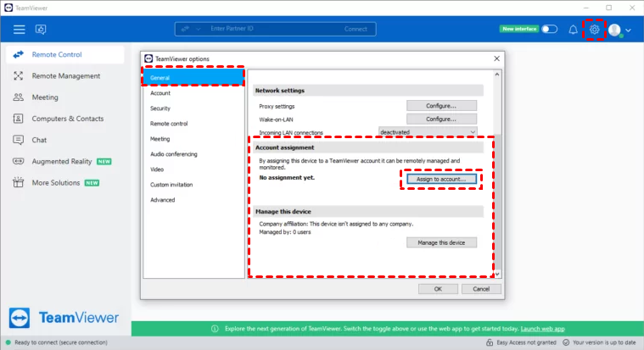Open Meeting in main sidebar
Viewport: 644px width, 350px height.
pyautogui.click(x=45, y=97)
